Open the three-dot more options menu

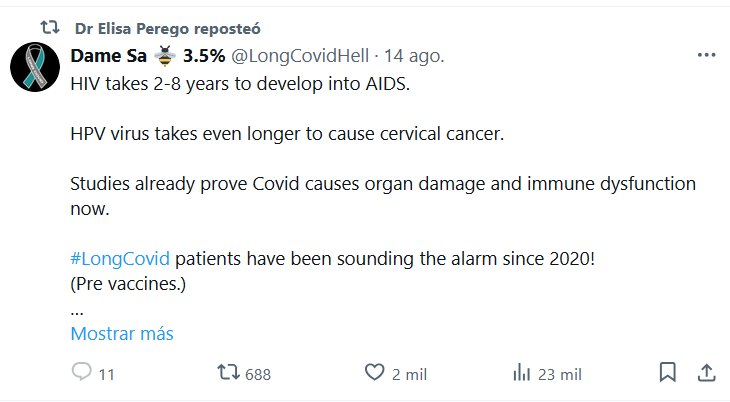[x=705, y=54]
